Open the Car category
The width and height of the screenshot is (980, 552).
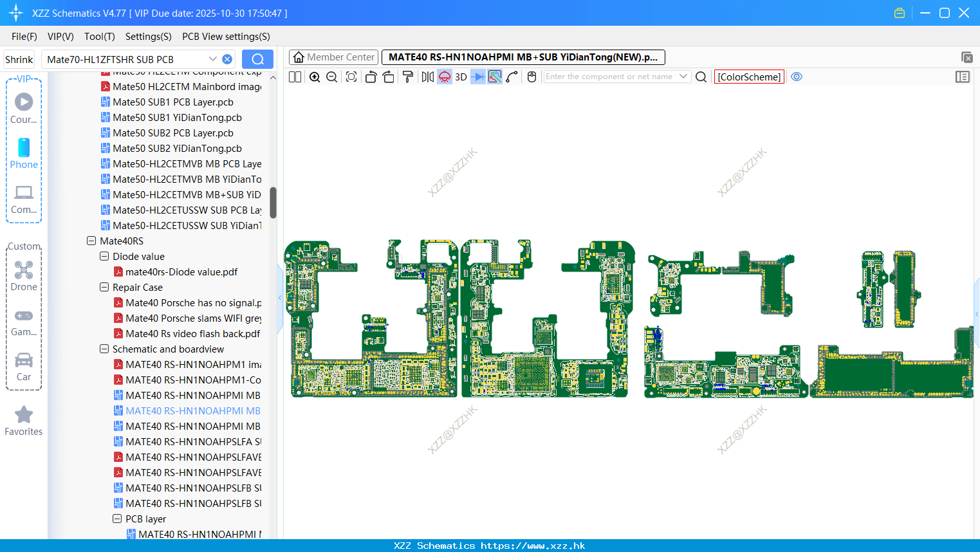[24, 367]
